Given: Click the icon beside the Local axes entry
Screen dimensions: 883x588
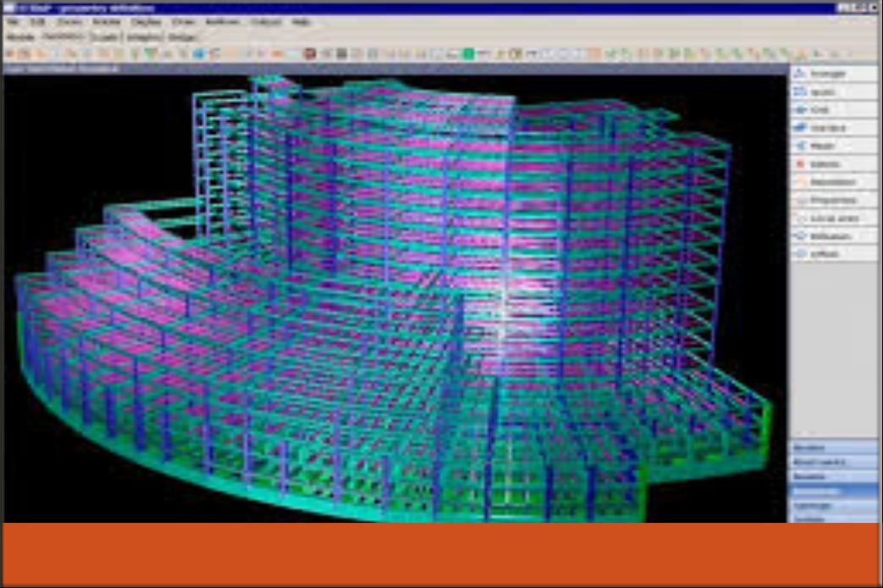Looking at the screenshot, I should [800, 217].
